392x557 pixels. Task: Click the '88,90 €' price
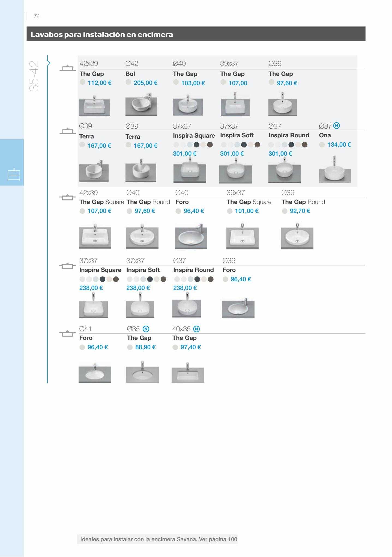(145, 347)
